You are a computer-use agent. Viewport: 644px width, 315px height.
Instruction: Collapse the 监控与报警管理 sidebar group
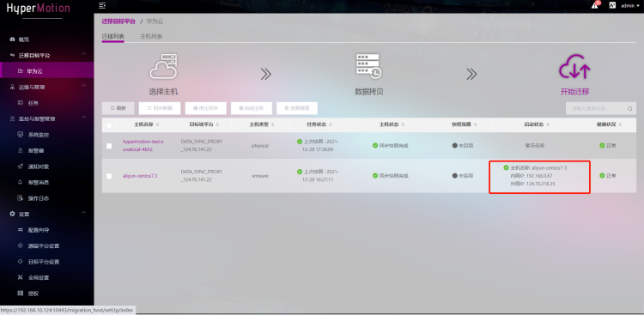coord(84,118)
